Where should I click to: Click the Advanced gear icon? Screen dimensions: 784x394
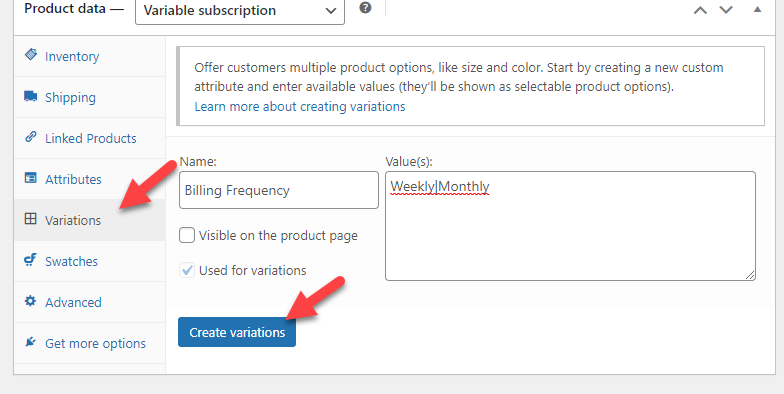click(30, 301)
